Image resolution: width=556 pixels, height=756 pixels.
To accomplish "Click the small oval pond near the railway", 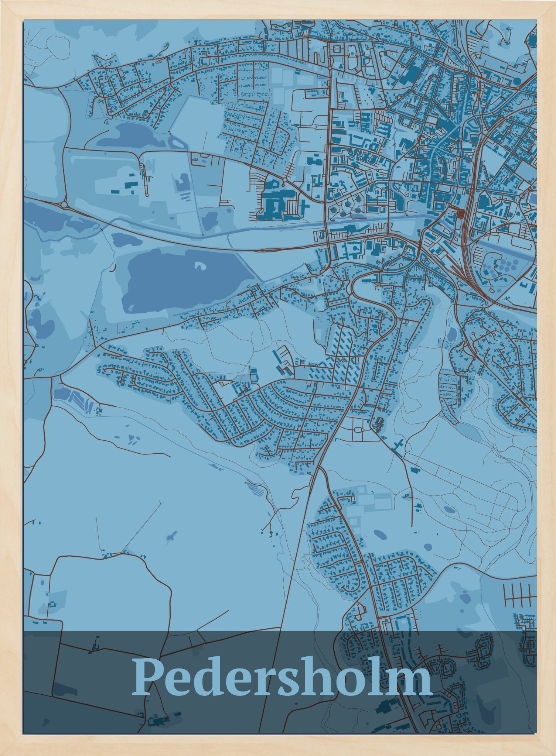I will (451, 334).
